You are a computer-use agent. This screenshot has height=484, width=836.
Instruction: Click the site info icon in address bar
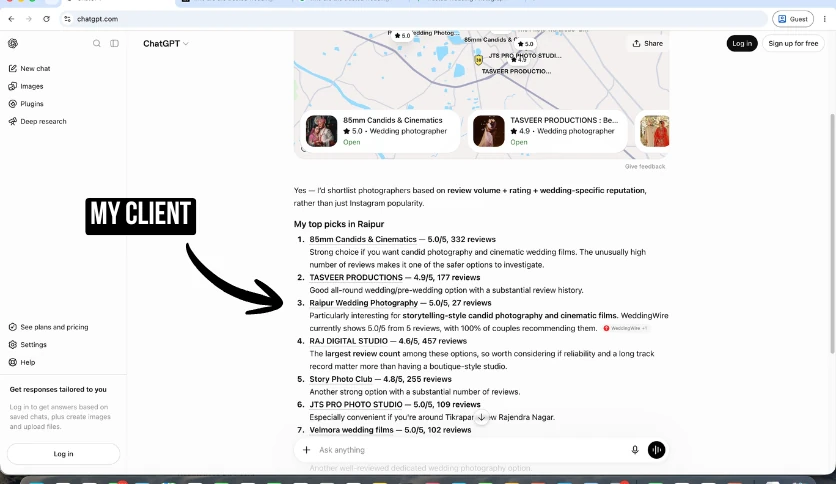[67, 19]
